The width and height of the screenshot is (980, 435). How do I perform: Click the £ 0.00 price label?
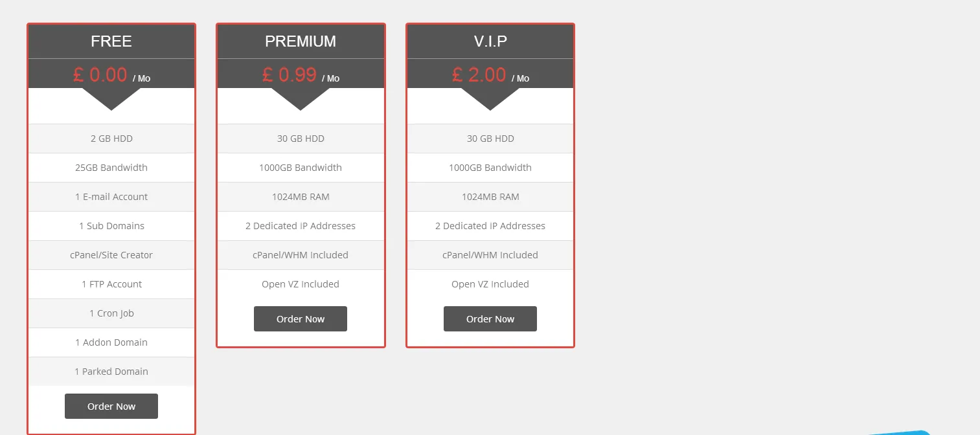[100, 74]
